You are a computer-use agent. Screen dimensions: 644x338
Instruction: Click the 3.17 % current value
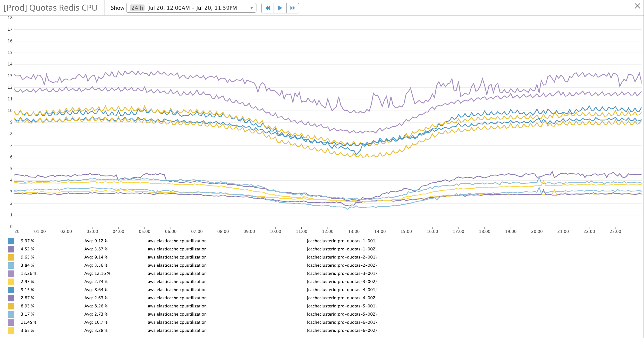pyautogui.click(x=27, y=314)
